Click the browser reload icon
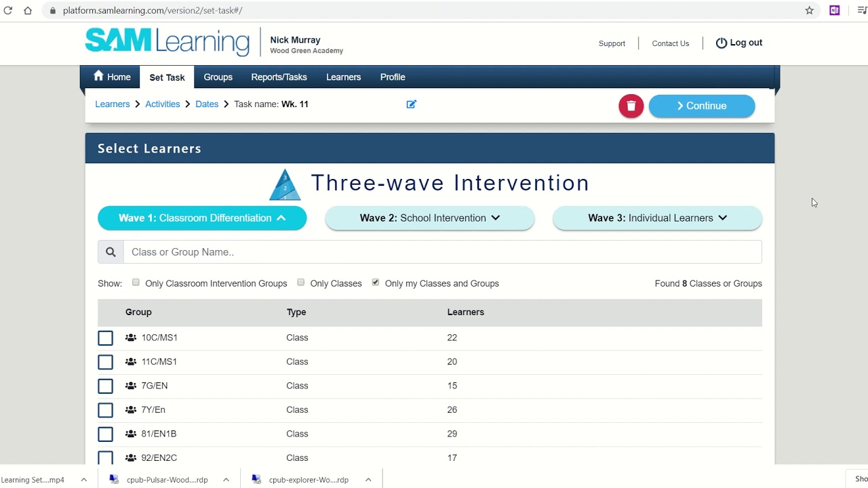The height and width of the screenshot is (488, 868). point(8,10)
